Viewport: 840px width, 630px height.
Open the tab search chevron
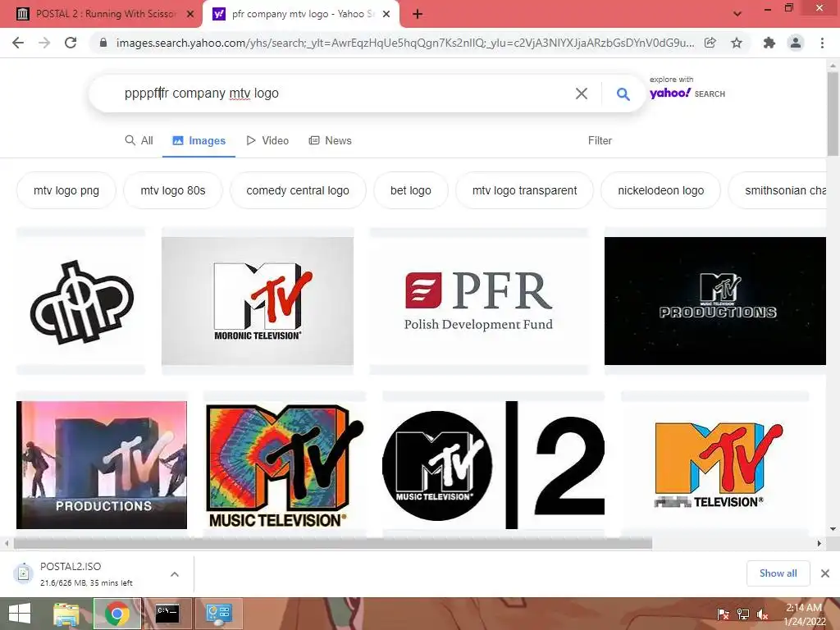(x=737, y=14)
